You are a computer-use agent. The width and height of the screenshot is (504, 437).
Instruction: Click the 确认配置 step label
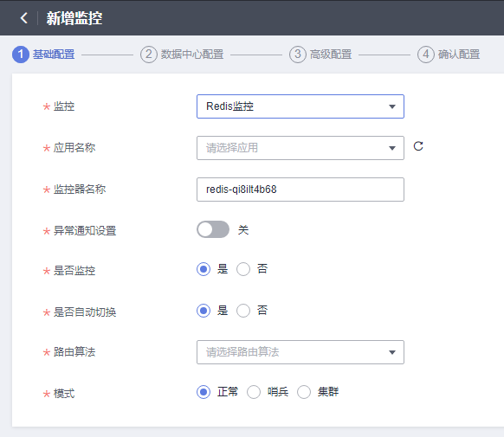(x=459, y=55)
